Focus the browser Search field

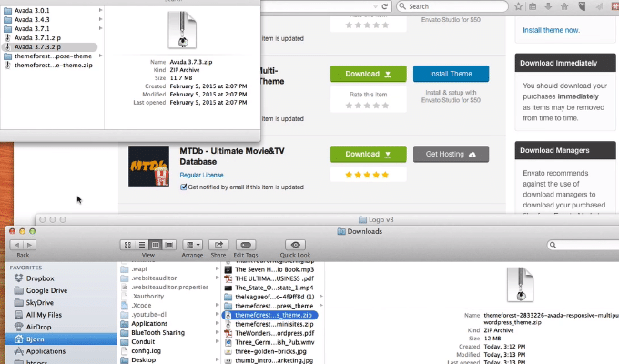point(452,6)
